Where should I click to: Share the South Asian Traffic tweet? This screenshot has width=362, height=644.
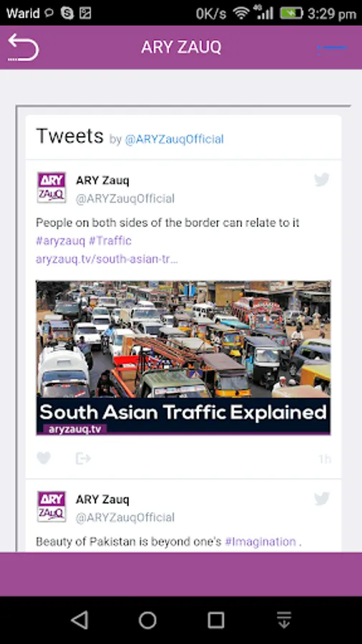[x=83, y=459]
